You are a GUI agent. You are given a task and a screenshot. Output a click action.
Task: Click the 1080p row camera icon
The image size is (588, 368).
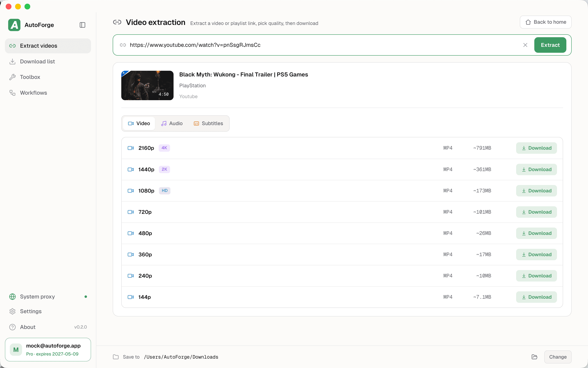click(131, 191)
